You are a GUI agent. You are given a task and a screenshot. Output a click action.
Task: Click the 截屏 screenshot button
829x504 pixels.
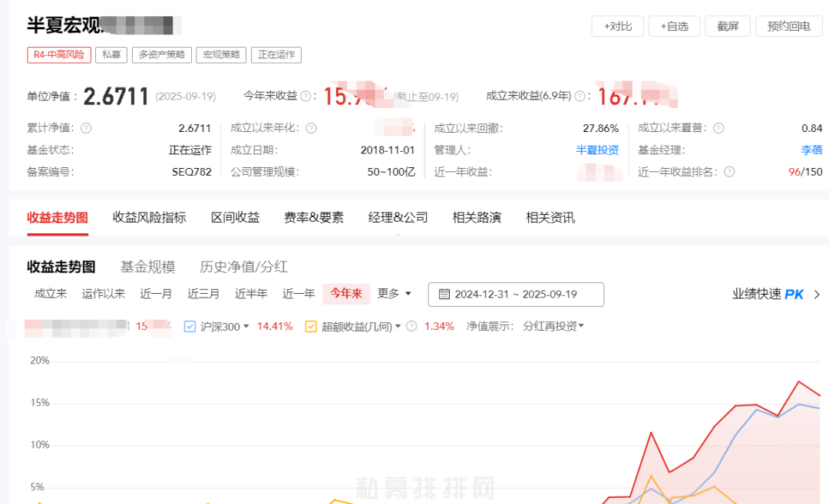coord(728,26)
